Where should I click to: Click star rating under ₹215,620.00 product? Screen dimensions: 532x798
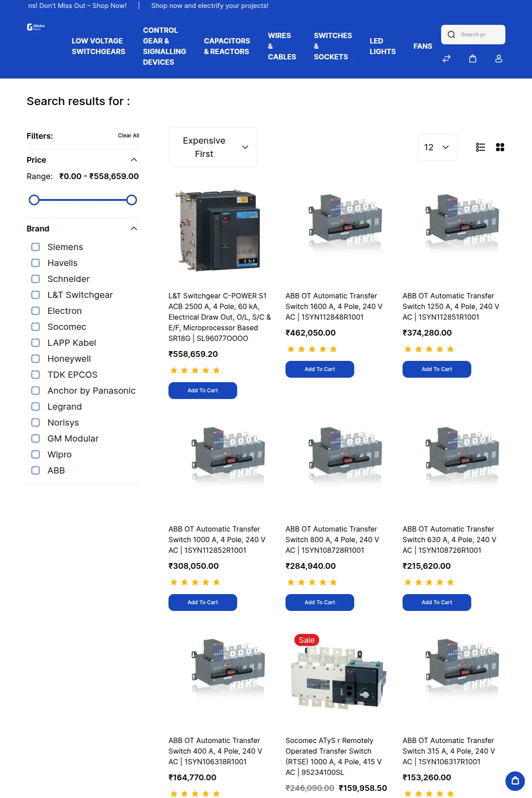point(429,582)
